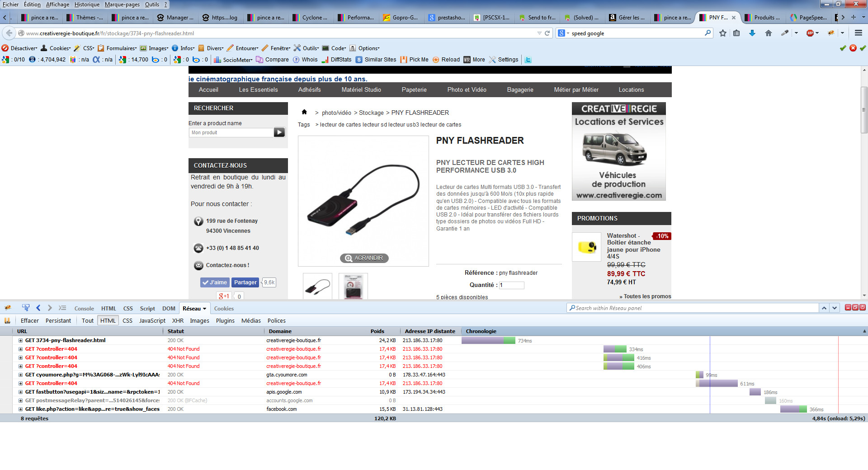Open Settings in the SEO toolbar

tap(504, 60)
